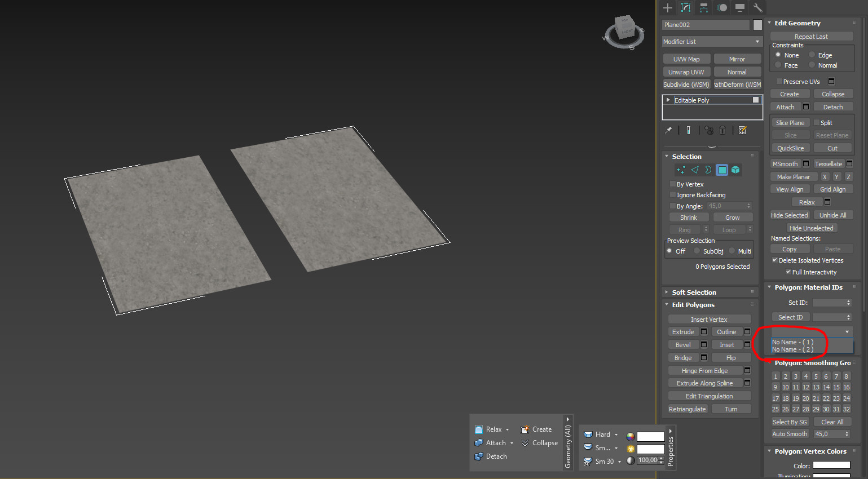Viewport: 868px width, 479px height.
Task: Click the Select ID button
Action: pos(791,317)
